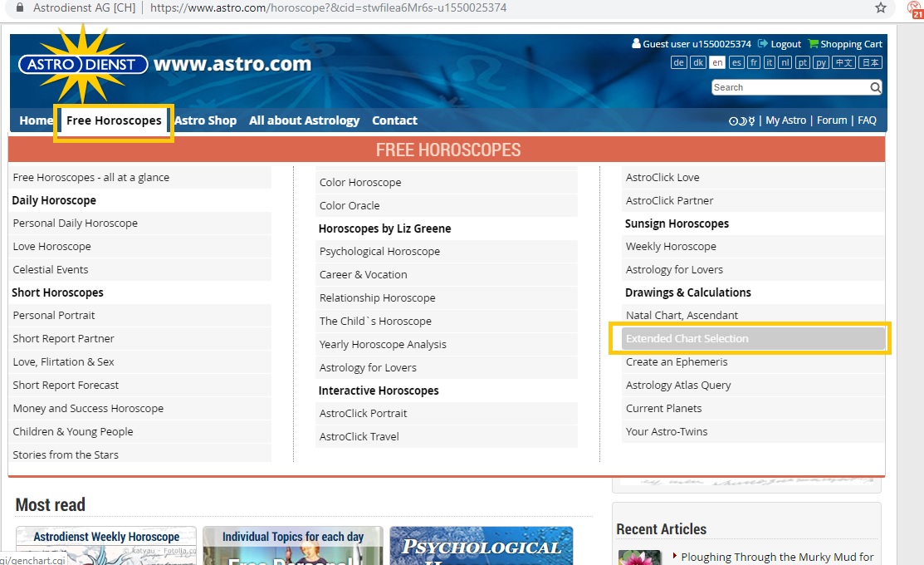
Task: Open Natal Chart, Ascendant
Action: pos(753,316)
